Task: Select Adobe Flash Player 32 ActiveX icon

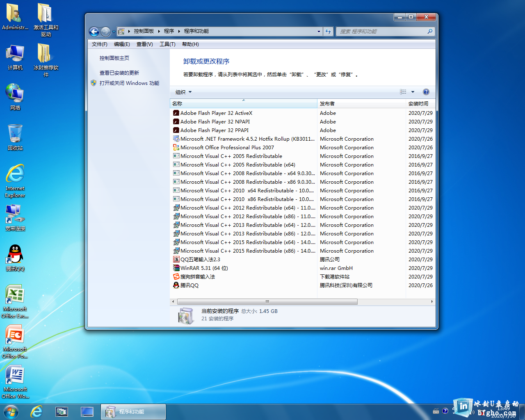Action: (176, 113)
